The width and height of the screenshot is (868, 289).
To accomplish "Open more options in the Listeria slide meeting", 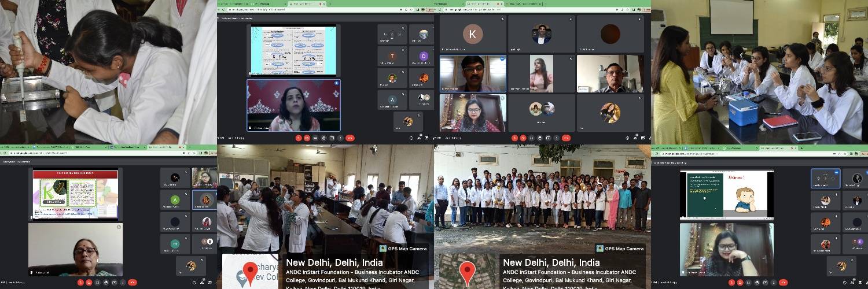I will point(123,283).
